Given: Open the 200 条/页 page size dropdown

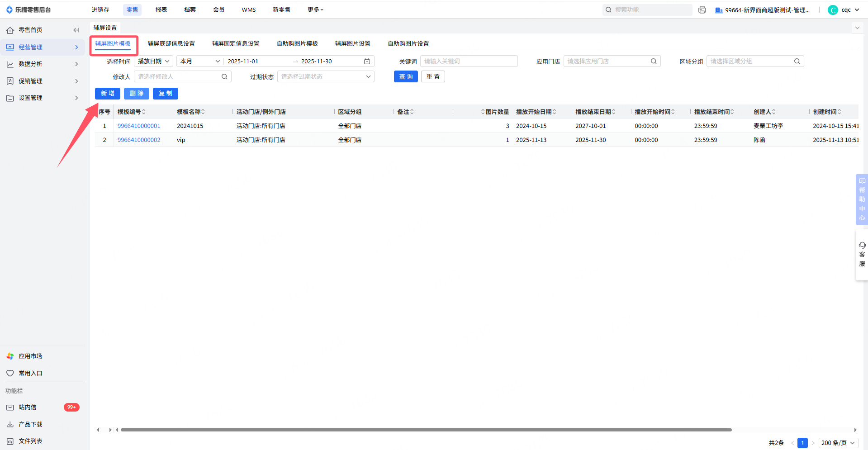Looking at the screenshot, I should coord(838,443).
